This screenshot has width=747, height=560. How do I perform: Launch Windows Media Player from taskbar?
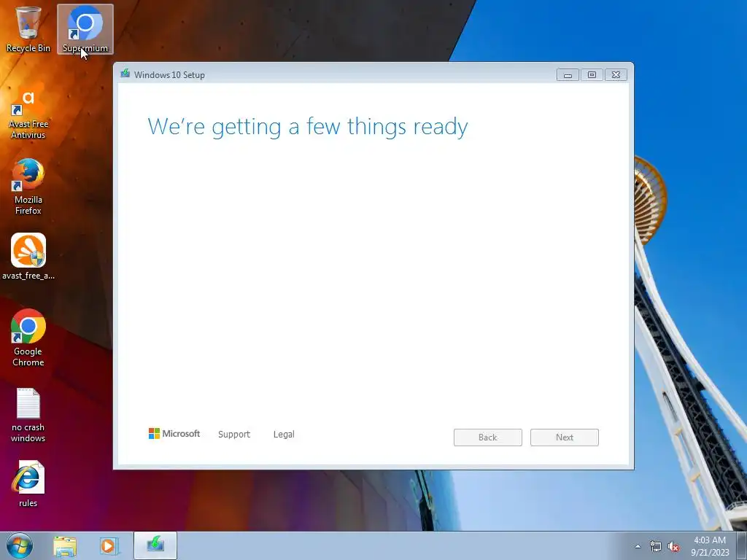pos(109,546)
